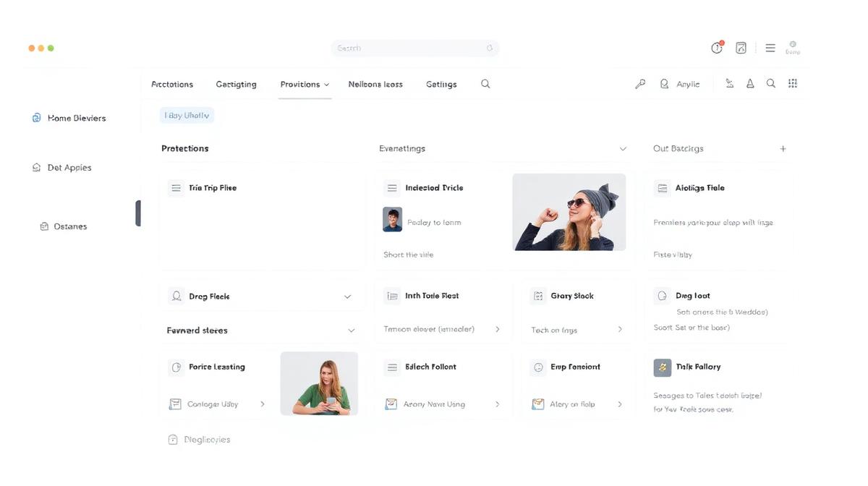Open the hamburger menu in top bar
The width and height of the screenshot is (868, 486).
[x=770, y=48]
